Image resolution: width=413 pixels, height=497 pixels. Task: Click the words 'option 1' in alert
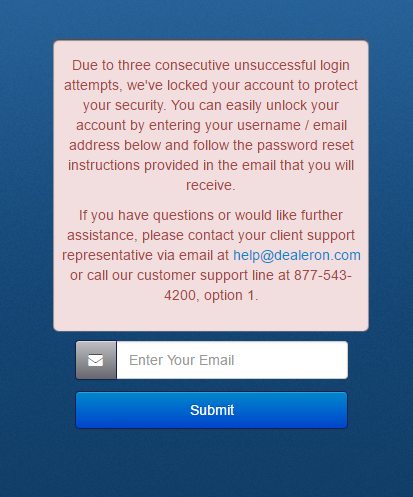(230, 295)
